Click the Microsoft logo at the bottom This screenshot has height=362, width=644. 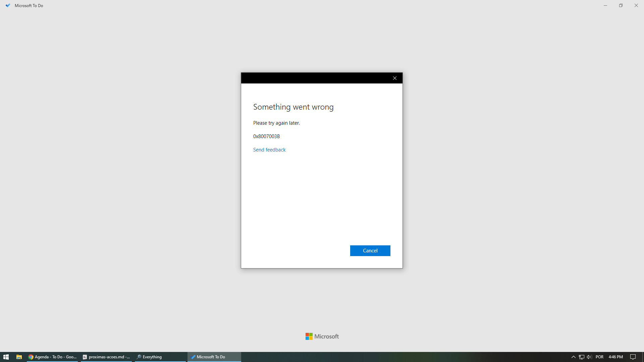(x=322, y=336)
